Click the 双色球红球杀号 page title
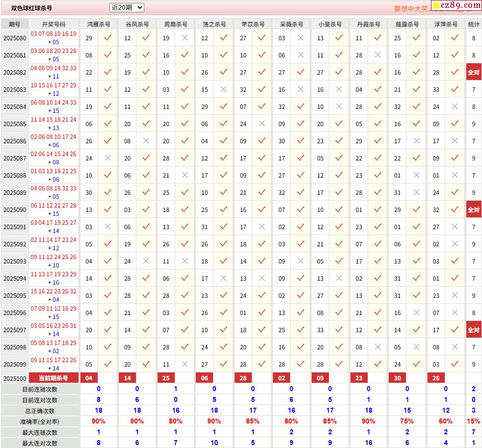482x448 pixels. [x=31, y=8]
